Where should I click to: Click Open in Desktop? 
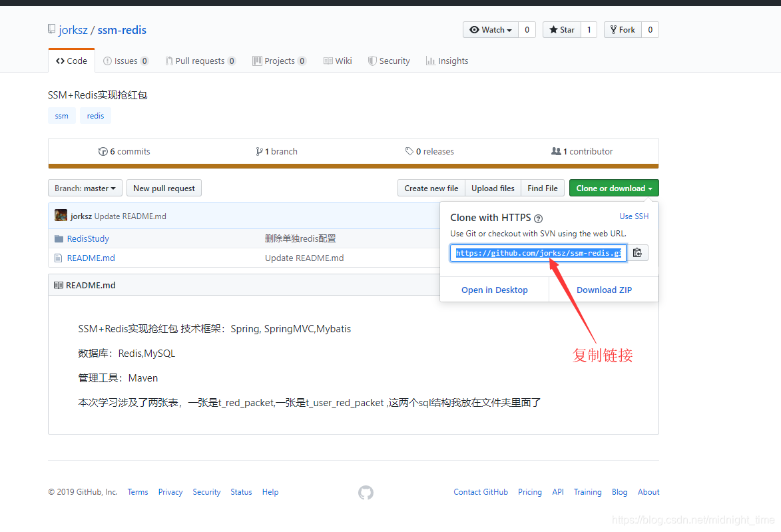(x=495, y=290)
